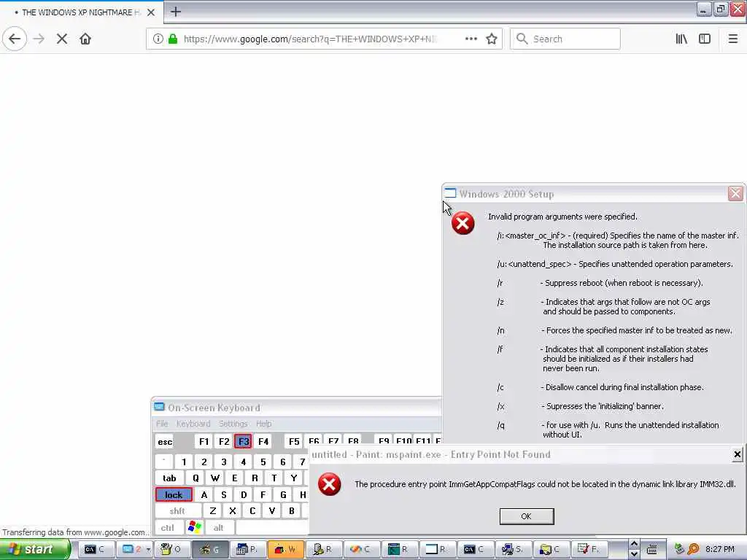
Task: Go back with the Firefox back arrow
Action: [x=15, y=39]
